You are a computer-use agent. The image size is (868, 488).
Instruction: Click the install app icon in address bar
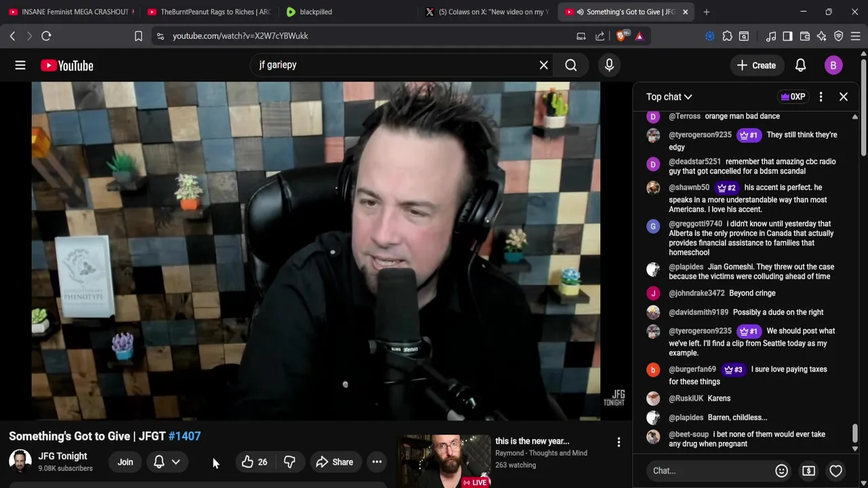[x=581, y=36]
